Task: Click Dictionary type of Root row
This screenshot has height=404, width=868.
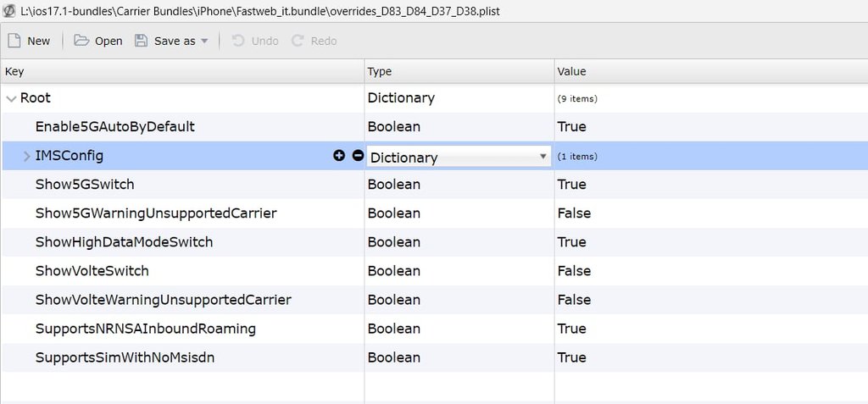Action: (x=401, y=98)
